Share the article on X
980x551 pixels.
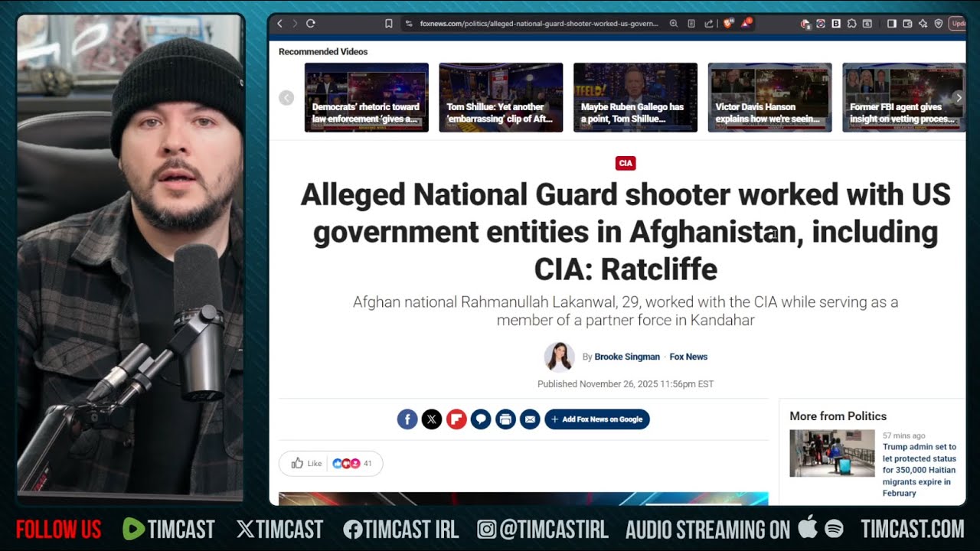[432, 419]
